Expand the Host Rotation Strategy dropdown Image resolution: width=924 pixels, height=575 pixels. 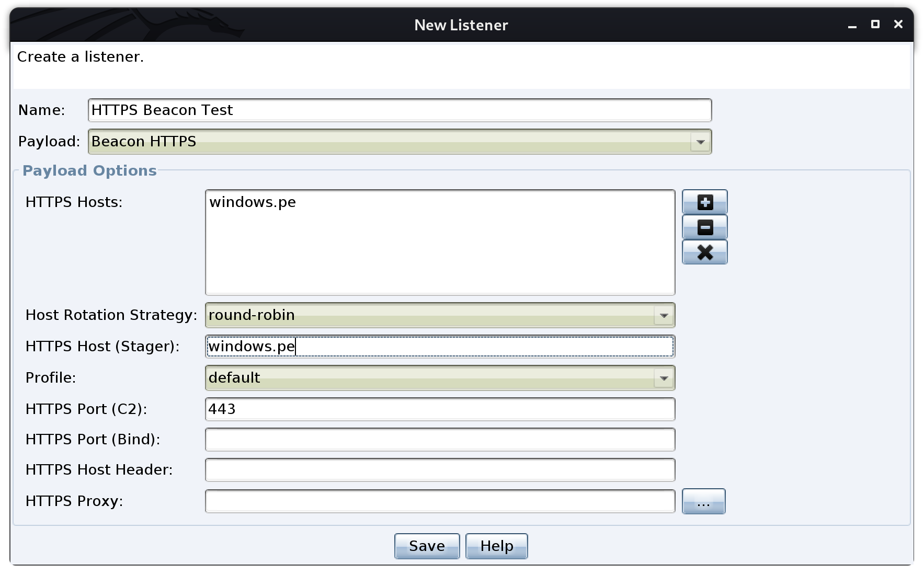click(440, 315)
